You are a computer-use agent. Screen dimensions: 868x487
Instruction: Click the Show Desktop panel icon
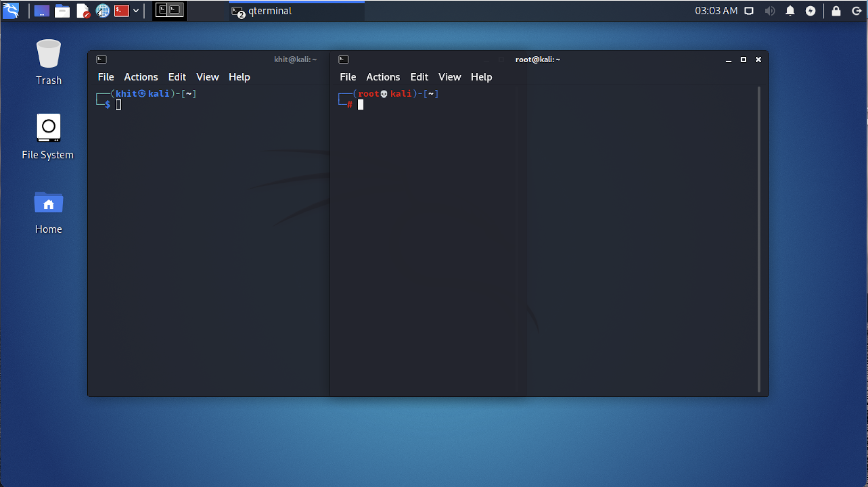pos(42,11)
